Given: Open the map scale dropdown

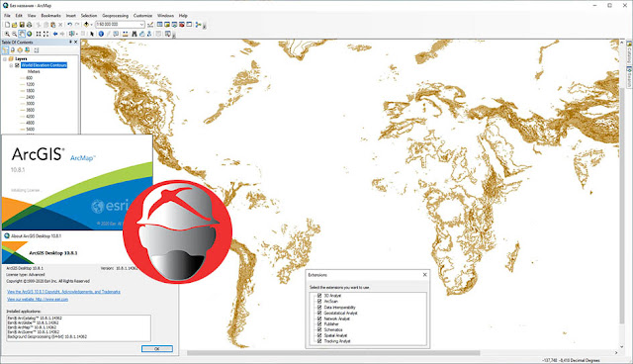Looking at the screenshot, I should click(x=142, y=25).
